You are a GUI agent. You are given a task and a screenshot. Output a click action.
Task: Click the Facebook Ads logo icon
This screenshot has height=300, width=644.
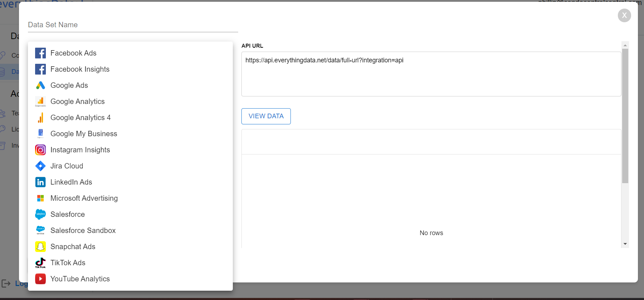pos(40,53)
